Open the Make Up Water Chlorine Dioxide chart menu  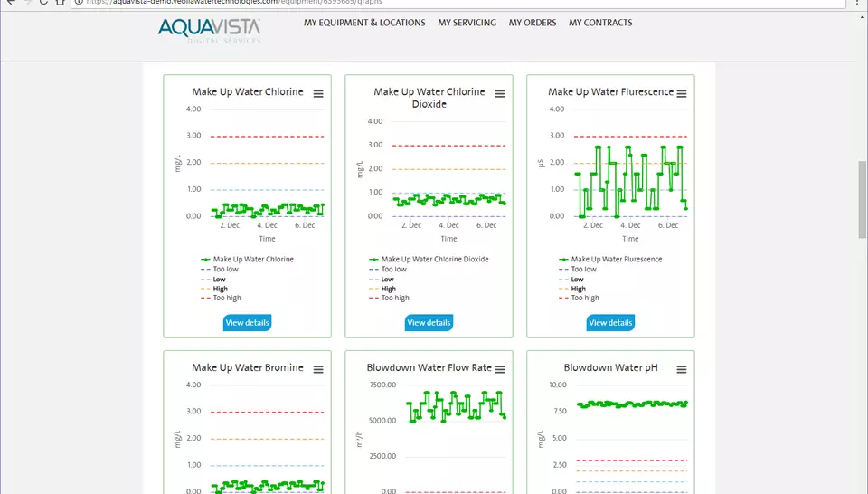click(500, 93)
